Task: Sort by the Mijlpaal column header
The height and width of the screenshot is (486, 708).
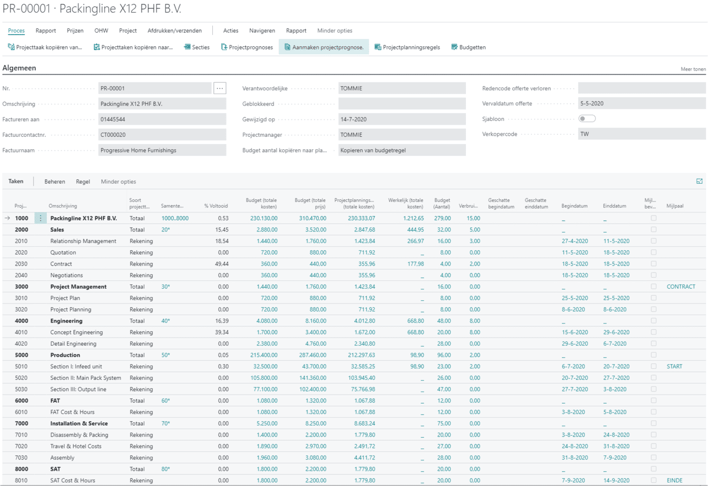Action: [x=675, y=206]
